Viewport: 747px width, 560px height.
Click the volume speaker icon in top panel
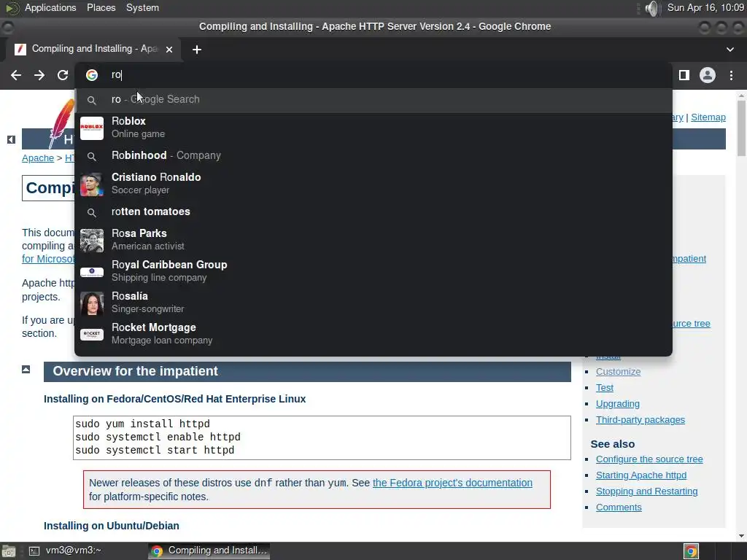(x=651, y=8)
